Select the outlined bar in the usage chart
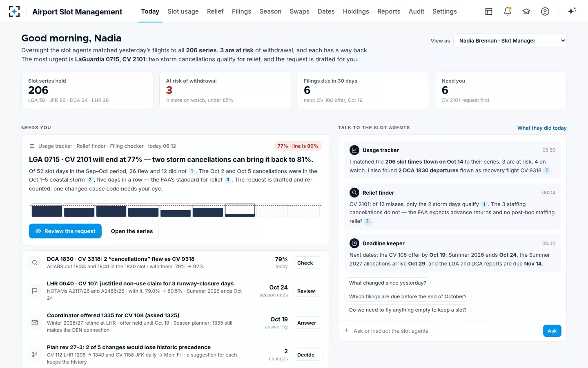This screenshot has width=588, height=368. tap(240, 210)
